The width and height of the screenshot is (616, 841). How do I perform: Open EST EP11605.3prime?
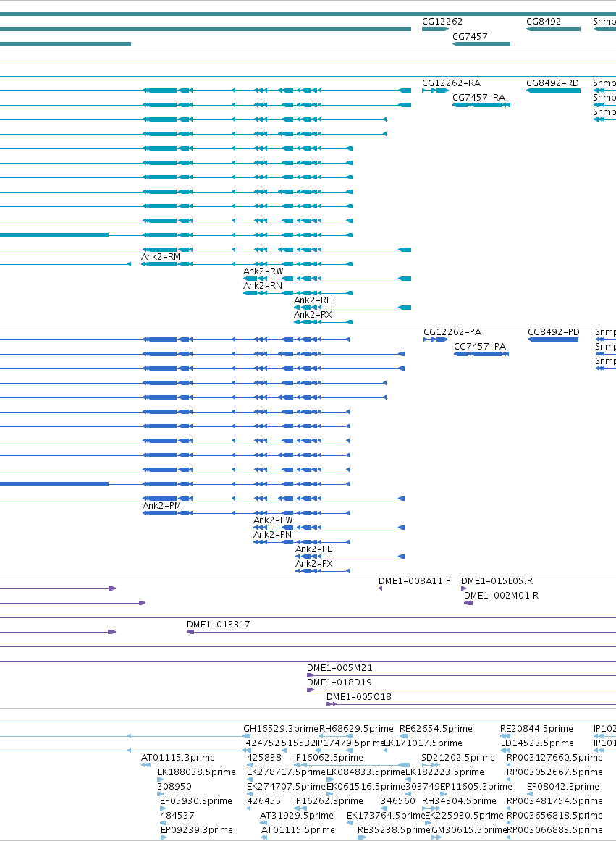[476, 786]
